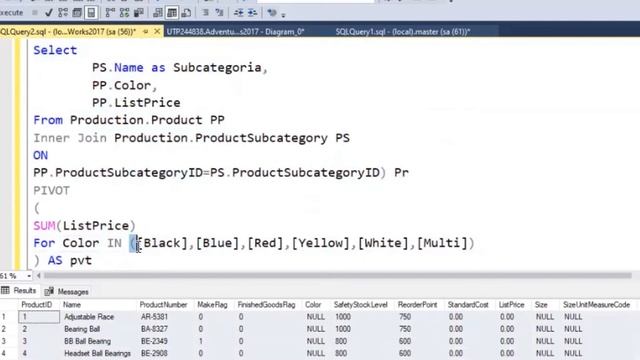Select the AR-5381 product number cell

pos(154,317)
